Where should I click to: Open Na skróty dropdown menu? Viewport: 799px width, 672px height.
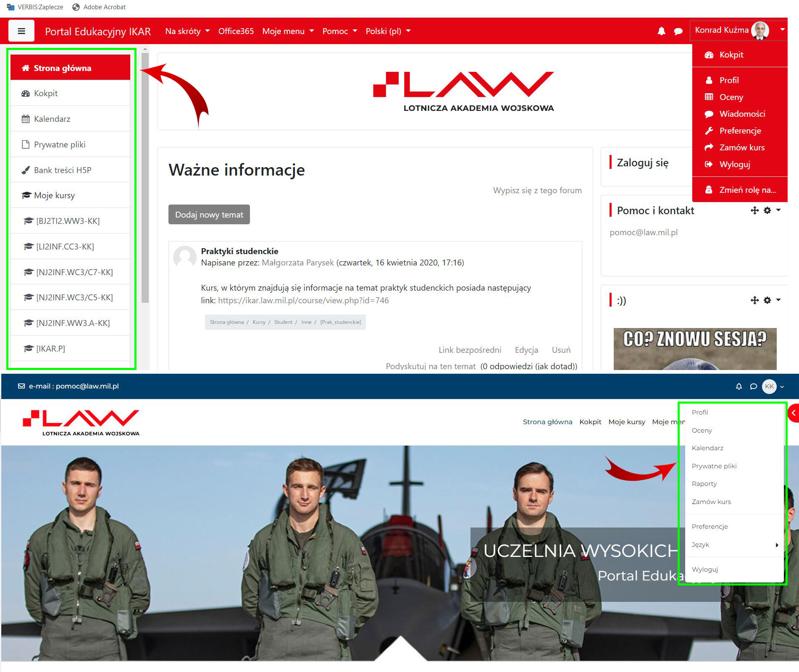pyautogui.click(x=187, y=31)
